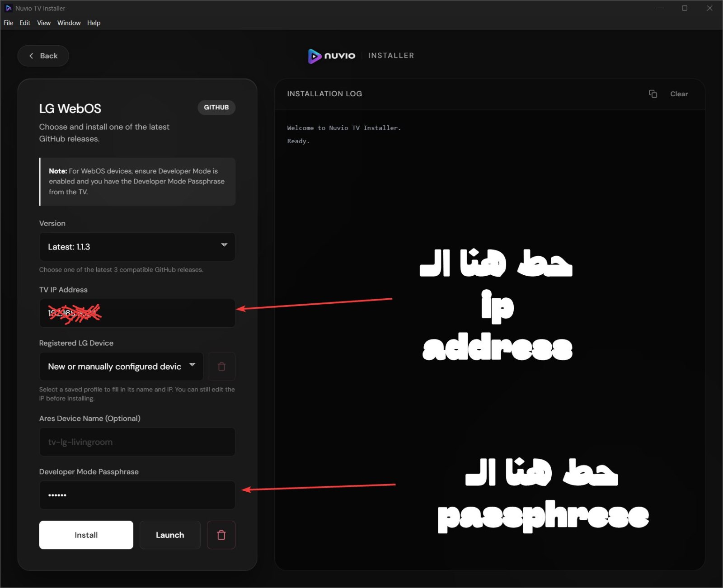Go back using the Back button
The image size is (723, 588).
[43, 56]
